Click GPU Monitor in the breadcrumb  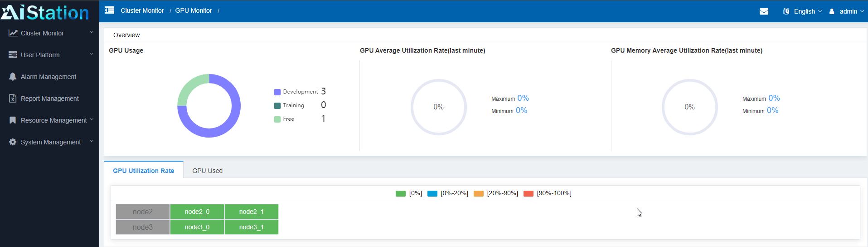(194, 10)
